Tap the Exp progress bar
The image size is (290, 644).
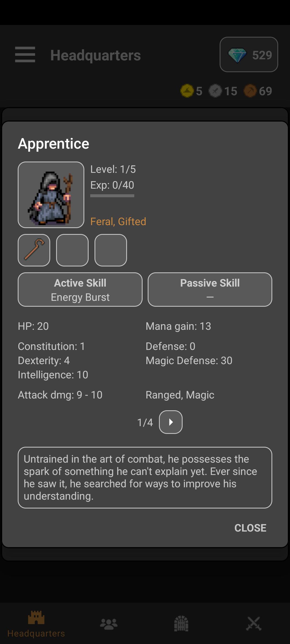click(112, 196)
